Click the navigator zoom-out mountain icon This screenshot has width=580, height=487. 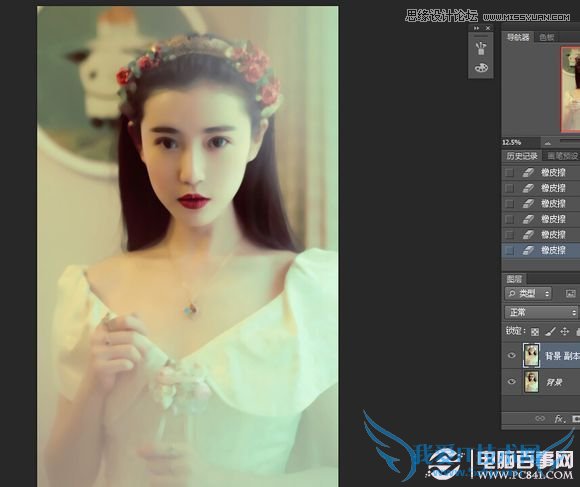click(x=547, y=143)
